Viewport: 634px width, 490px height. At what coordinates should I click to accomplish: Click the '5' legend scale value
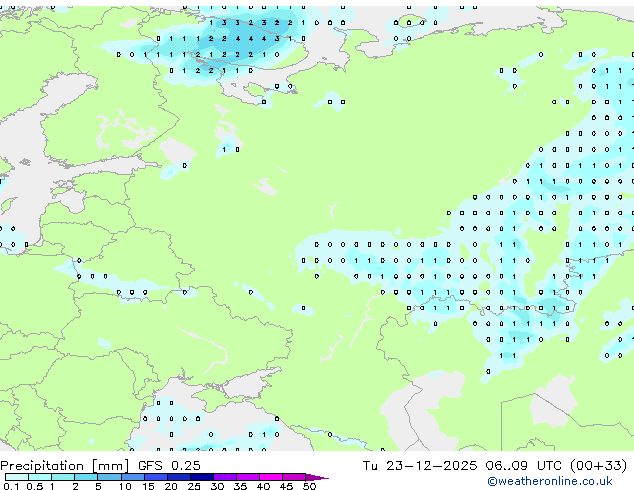tap(98, 486)
